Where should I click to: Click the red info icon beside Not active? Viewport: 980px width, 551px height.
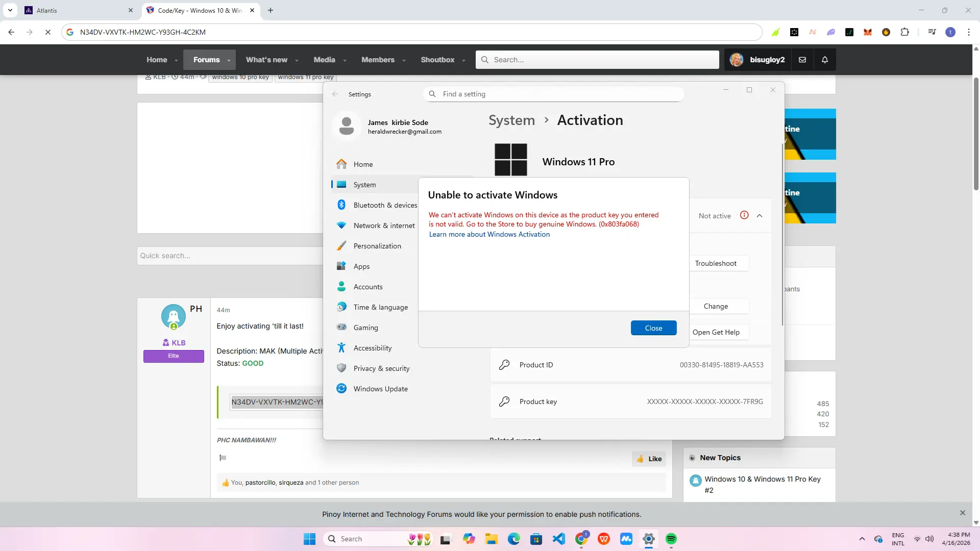[x=744, y=215]
